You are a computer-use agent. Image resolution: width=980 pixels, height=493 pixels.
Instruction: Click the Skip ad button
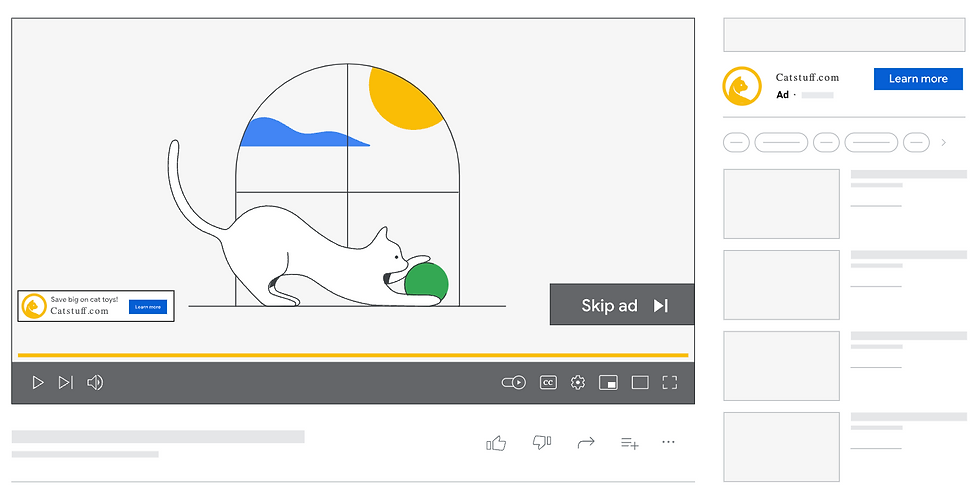pyautogui.click(x=622, y=305)
